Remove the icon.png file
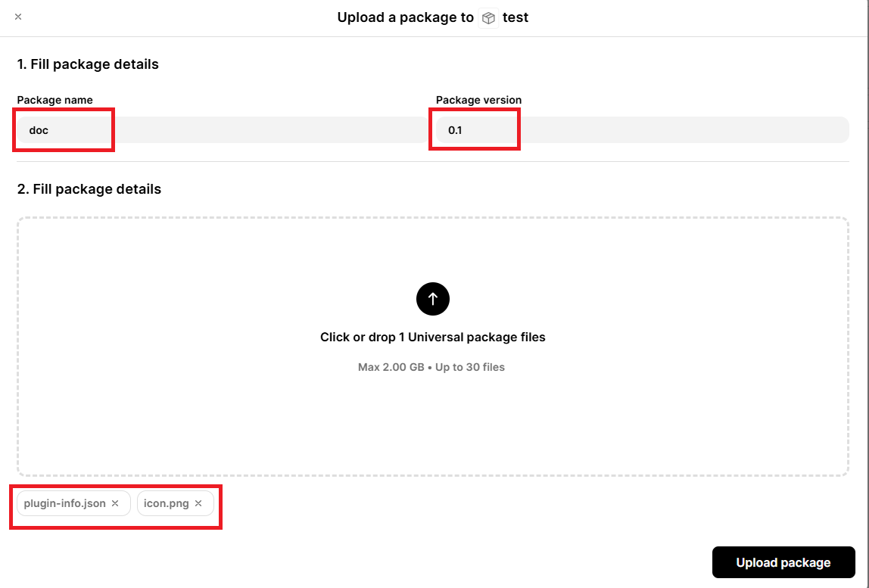 [198, 503]
